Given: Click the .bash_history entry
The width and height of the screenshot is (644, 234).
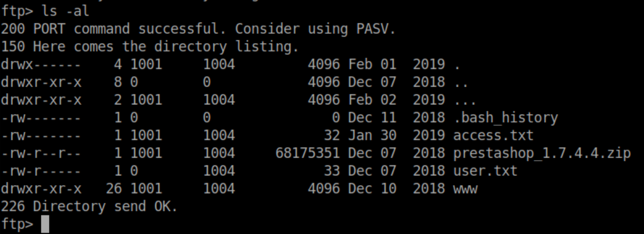Looking at the screenshot, I should [x=506, y=117].
